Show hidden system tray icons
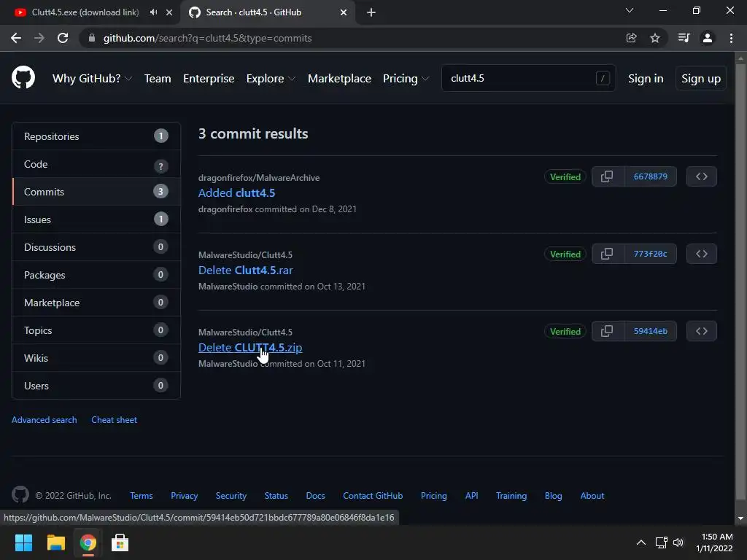Viewport: 747px width, 560px height. coord(641,542)
